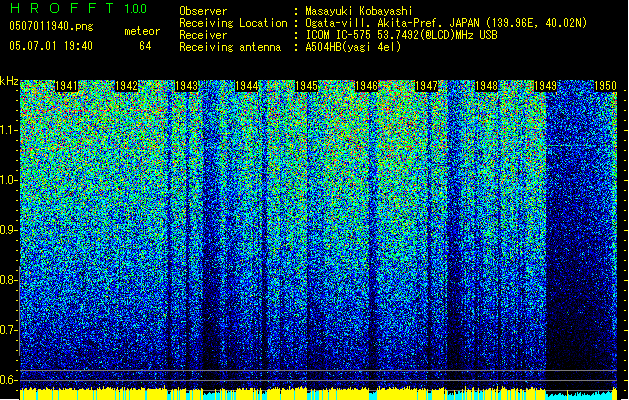Click the 1942 time marker

click(x=126, y=86)
